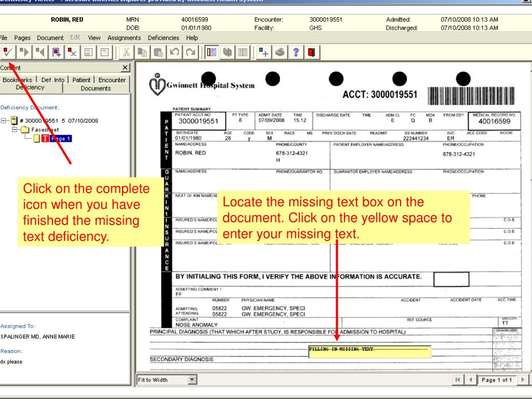This screenshot has width=532, height=399.
Task: Toggle the content panel view icon
Action: [211, 52]
